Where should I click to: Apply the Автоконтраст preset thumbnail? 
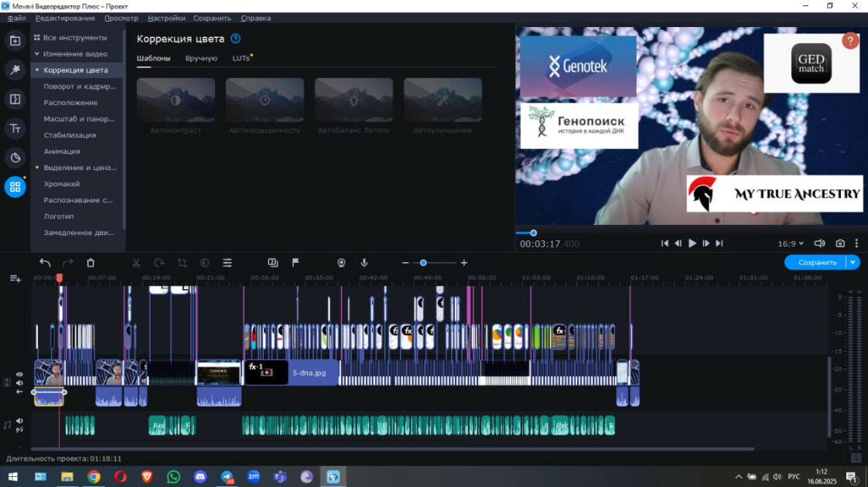(x=176, y=100)
